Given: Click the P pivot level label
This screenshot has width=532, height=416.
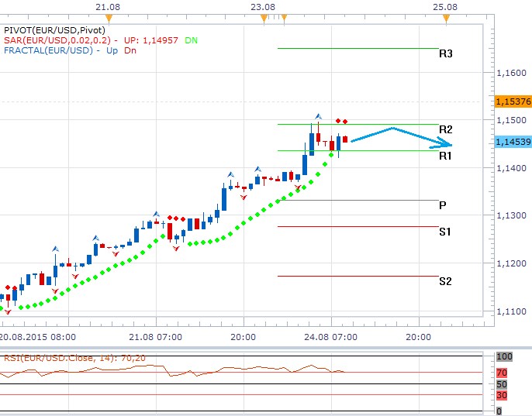Looking at the screenshot, I should [442, 205].
